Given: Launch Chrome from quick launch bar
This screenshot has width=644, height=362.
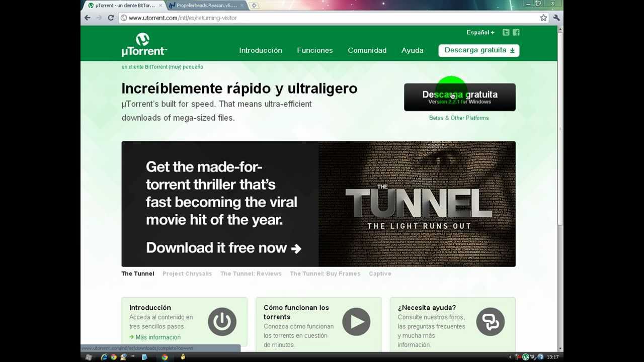Looking at the screenshot, I should [x=114, y=357].
